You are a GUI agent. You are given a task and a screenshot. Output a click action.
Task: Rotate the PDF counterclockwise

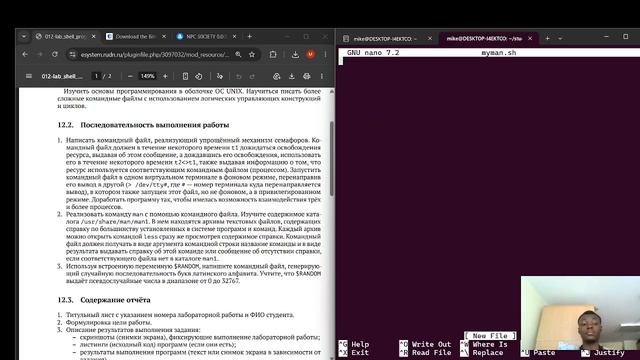pyautogui.click(x=199, y=76)
